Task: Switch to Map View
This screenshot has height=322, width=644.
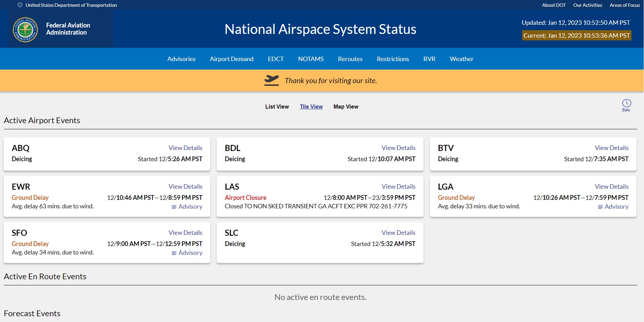Action: 346,107
